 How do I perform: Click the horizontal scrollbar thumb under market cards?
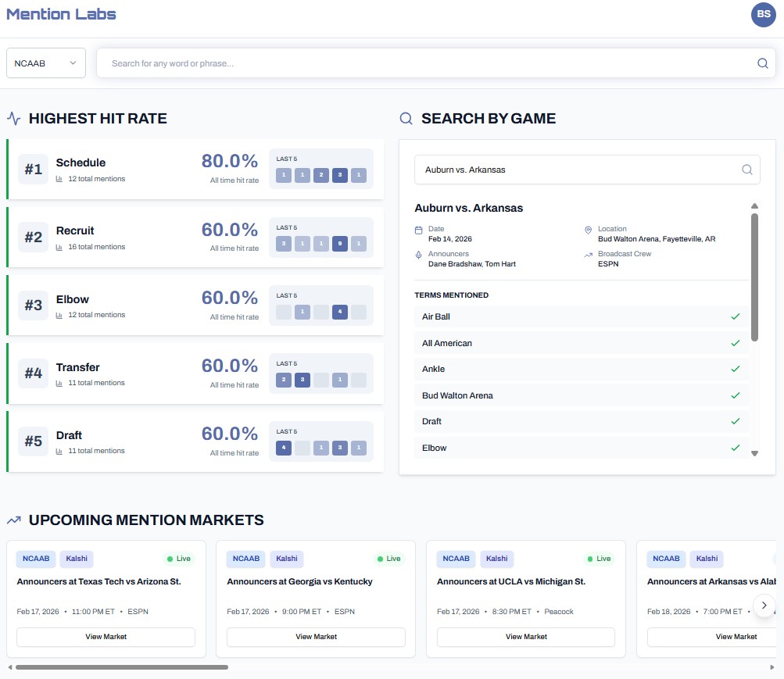pyautogui.click(x=121, y=667)
